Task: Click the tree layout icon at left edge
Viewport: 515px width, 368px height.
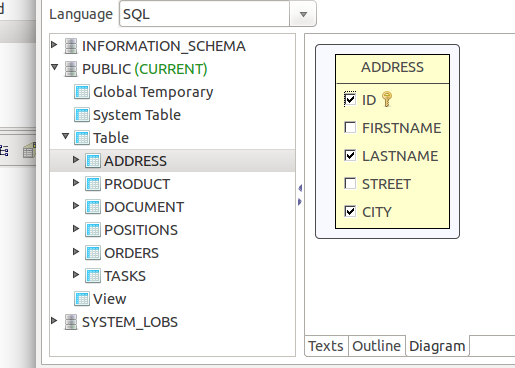Action: point(4,151)
